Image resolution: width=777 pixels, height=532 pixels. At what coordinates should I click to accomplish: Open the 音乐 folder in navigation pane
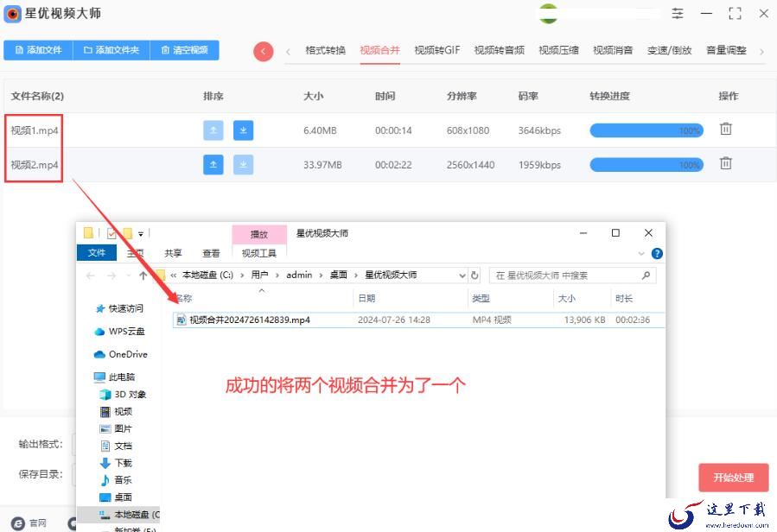116,480
